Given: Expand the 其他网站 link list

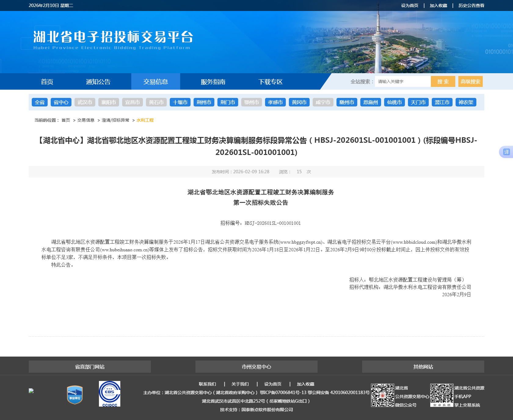Looking at the screenshot, I should pos(423,367).
